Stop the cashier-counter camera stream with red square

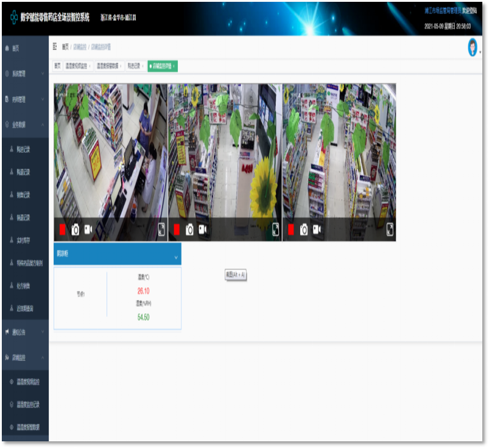click(63, 229)
